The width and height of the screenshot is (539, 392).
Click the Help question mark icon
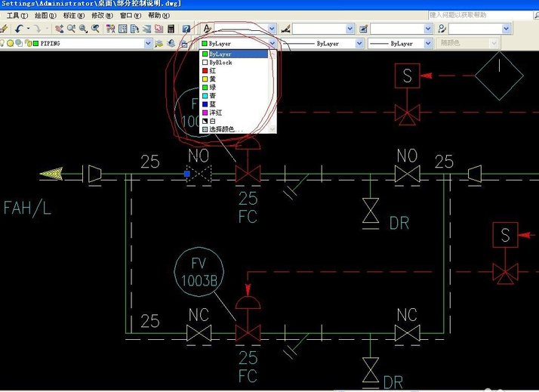186,29
